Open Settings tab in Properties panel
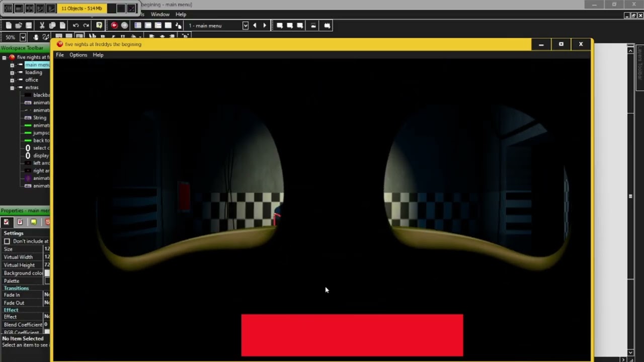Screen dimensions: 644x362 [6, 222]
